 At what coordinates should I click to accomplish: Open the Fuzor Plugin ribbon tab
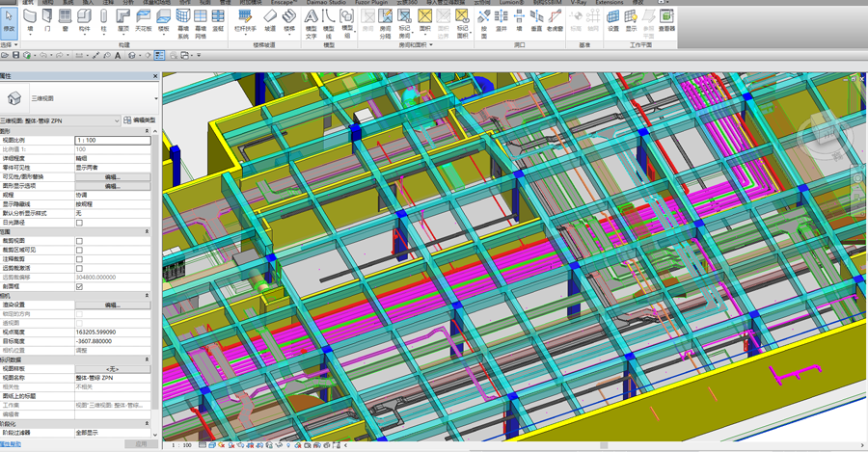coord(371,2)
